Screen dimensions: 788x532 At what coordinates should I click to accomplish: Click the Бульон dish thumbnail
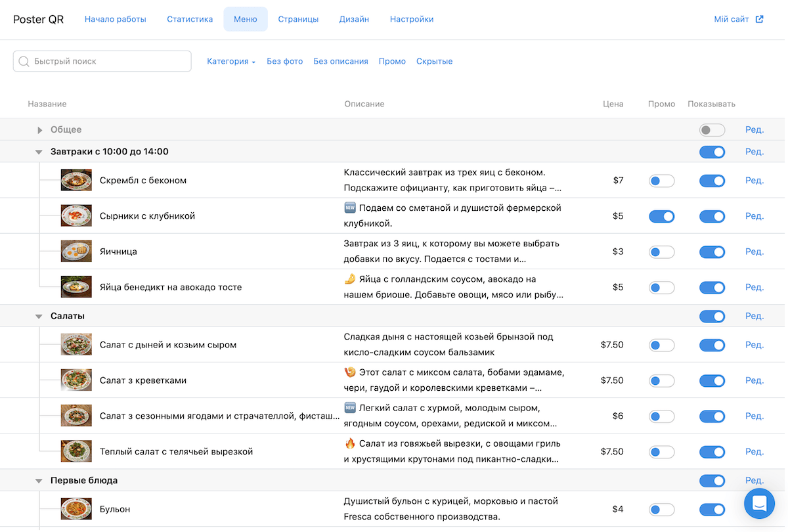coord(76,509)
